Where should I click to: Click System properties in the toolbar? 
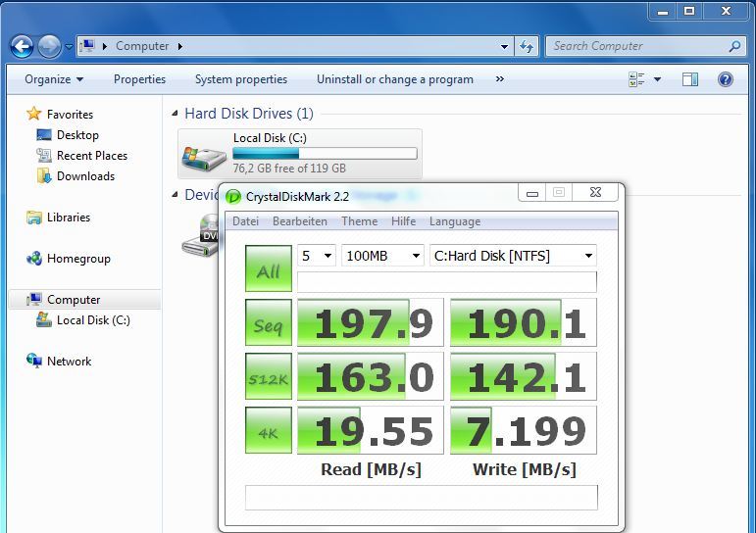(241, 79)
